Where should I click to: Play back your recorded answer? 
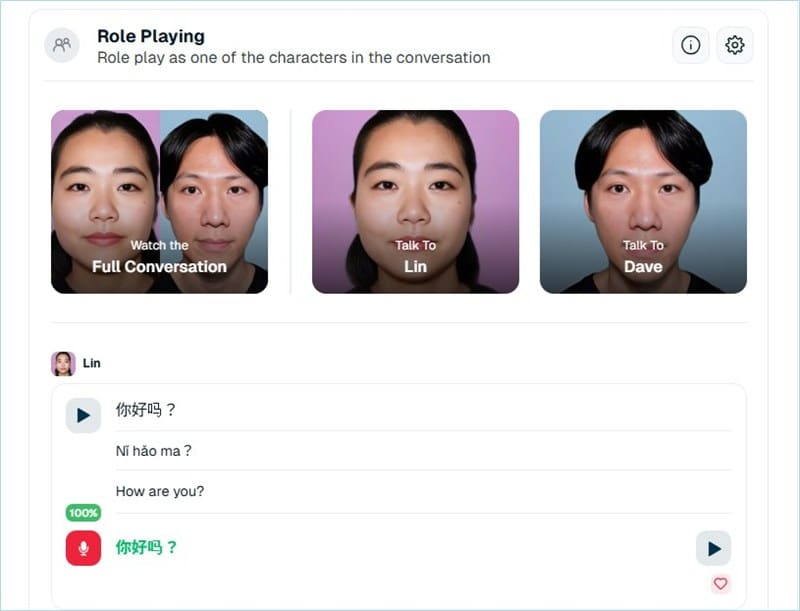pos(713,548)
